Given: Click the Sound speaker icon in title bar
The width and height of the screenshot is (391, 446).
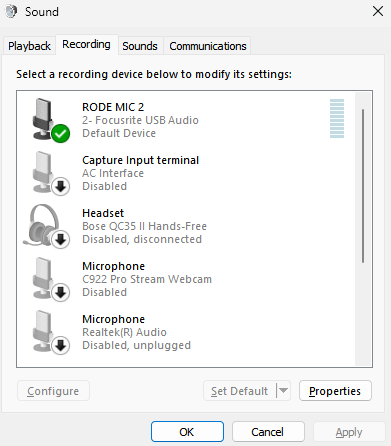Looking at the screenshot, I should point(11,11).
